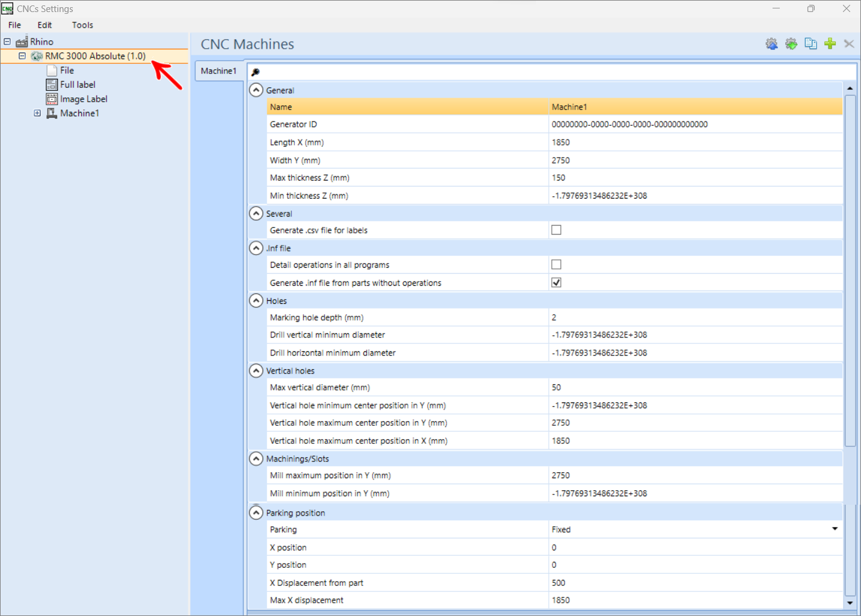Image resolution: width=861 pixels, height=616 pixels.
Task: Select the File item under RMC 3000
Action: click(x=67, y=70)
